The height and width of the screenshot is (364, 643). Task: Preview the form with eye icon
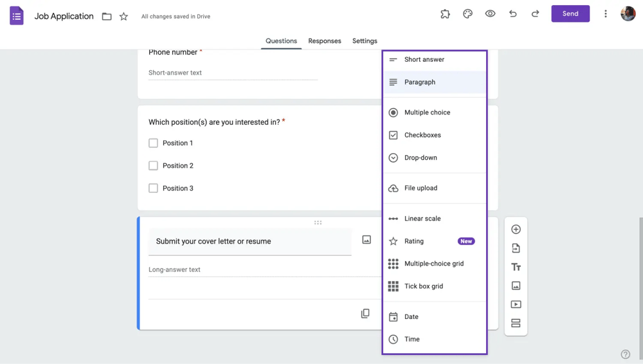pyautogui.click(x=490, y=14)
